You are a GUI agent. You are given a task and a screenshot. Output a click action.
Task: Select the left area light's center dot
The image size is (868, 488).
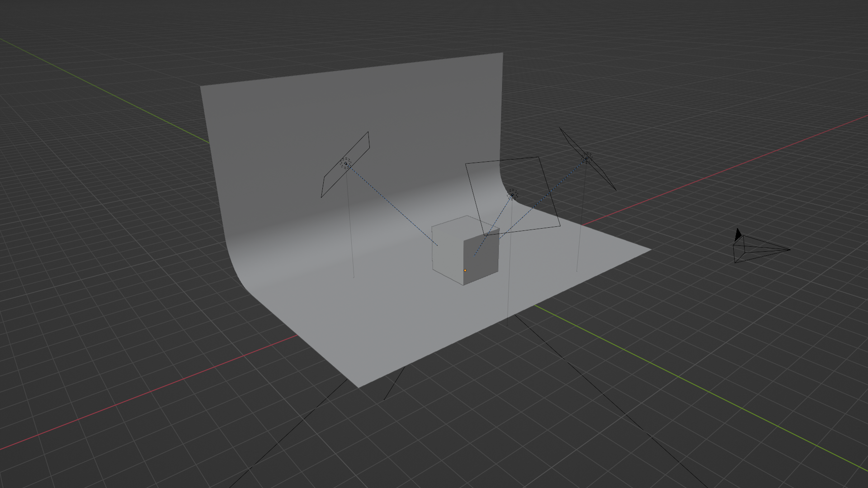[x=346, y=163]
